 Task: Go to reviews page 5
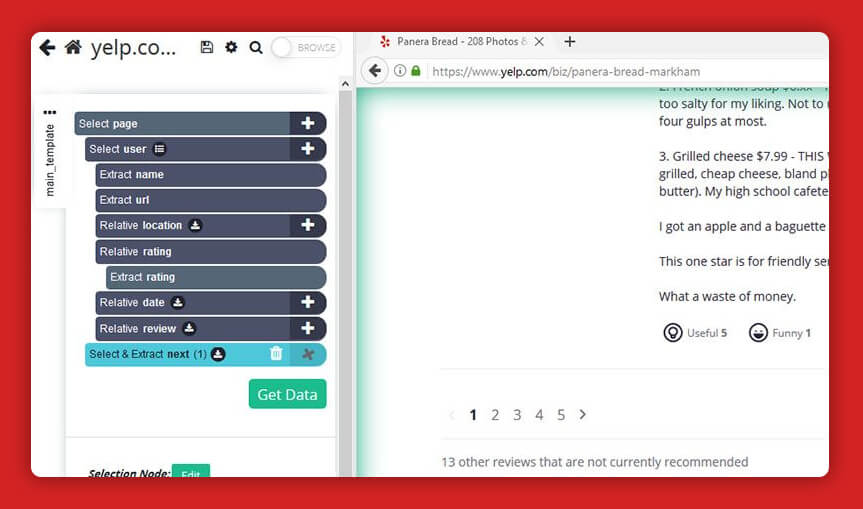pyautogui.click(x=561, y=415)
